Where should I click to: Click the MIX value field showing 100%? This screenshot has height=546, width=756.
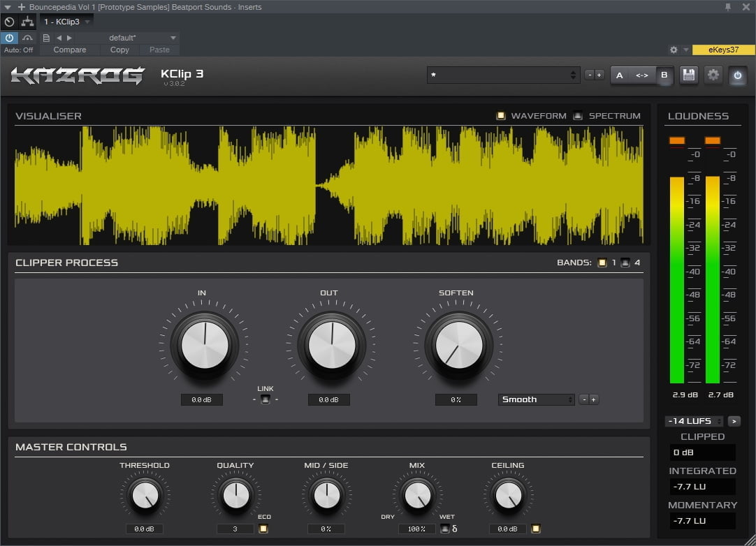[416, 529]
